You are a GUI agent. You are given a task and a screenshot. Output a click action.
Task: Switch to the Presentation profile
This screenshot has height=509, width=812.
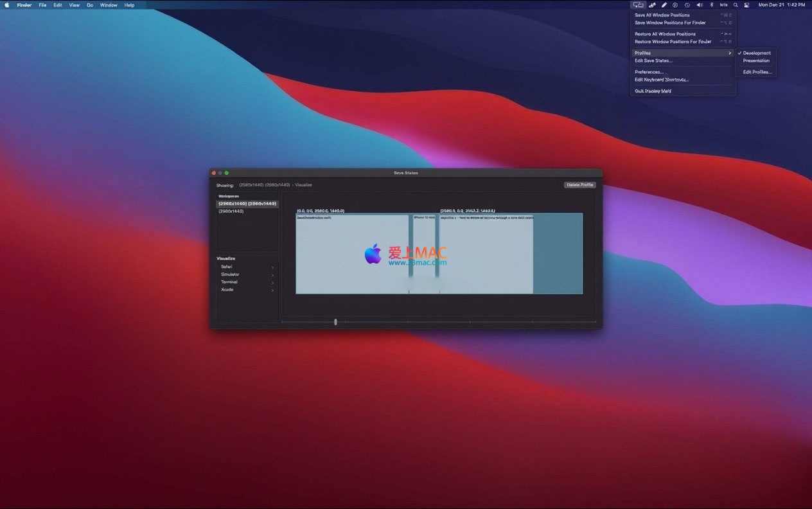coord(756,61)
